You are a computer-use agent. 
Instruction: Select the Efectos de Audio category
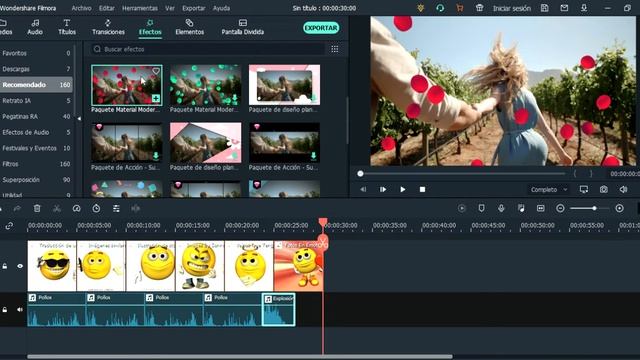[x=36, y=132]
